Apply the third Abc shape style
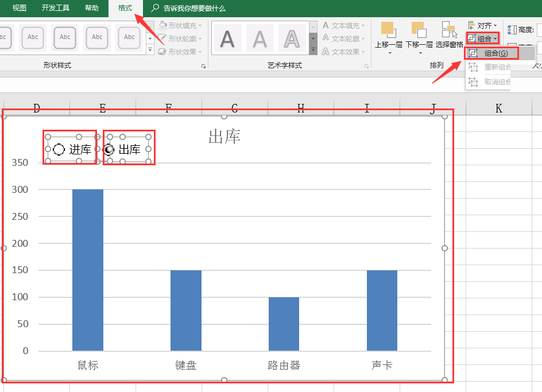 coord(65,37)
